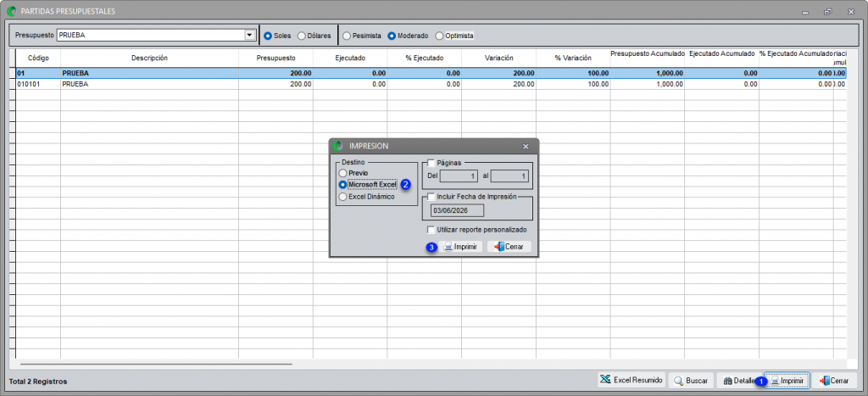Click the Partidas Presupuestales window logo

click(10, 11)
